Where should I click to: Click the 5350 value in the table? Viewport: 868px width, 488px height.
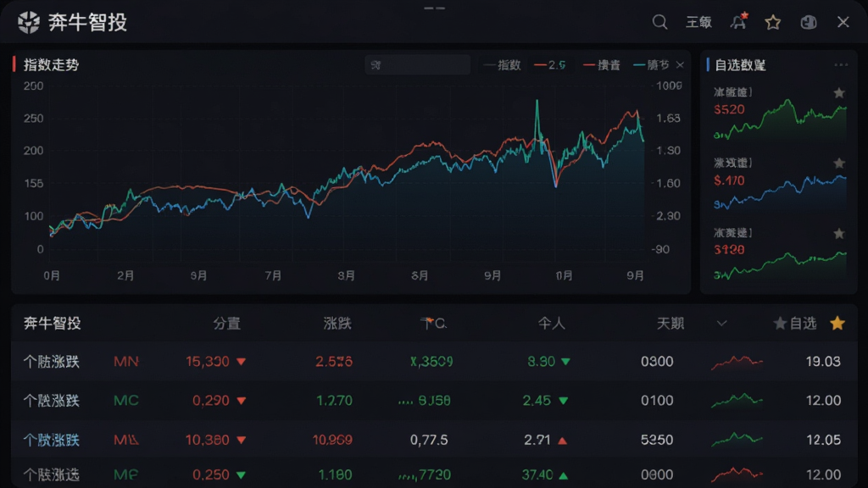tap(657, 440)
